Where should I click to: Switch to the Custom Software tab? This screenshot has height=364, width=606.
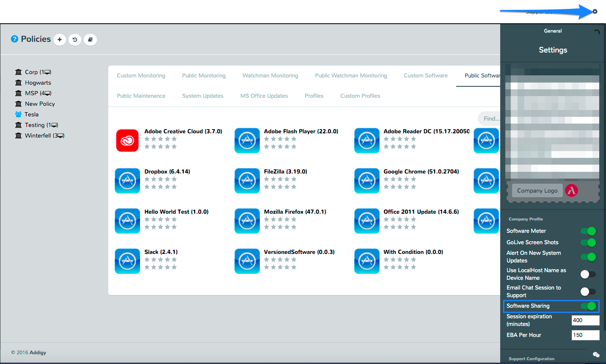point(425,76)
